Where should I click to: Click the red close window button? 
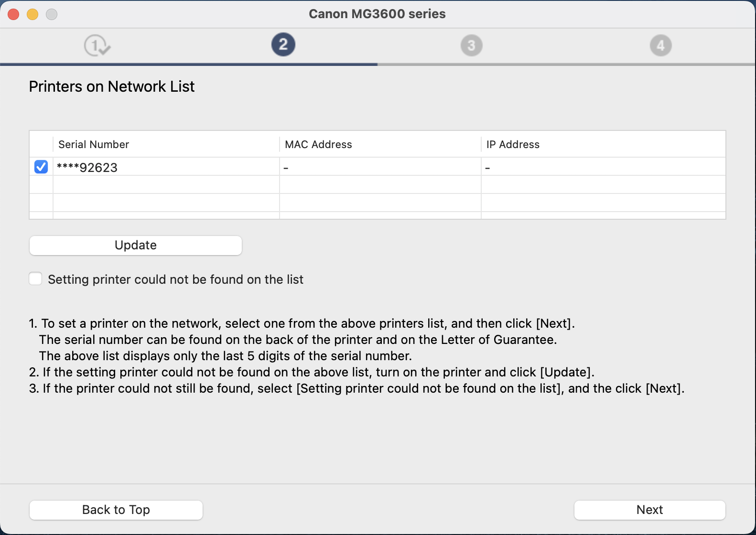pos(13,14)
